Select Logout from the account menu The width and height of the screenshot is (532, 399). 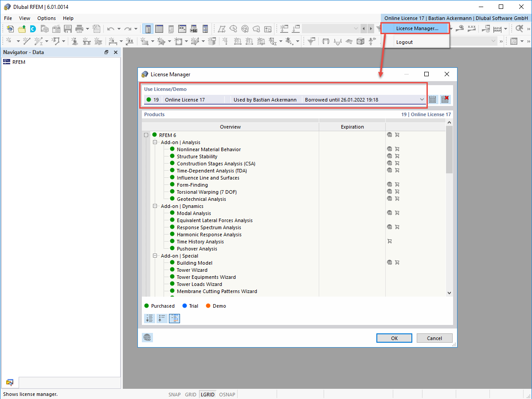pyautogui.click(x=404, y=42)
